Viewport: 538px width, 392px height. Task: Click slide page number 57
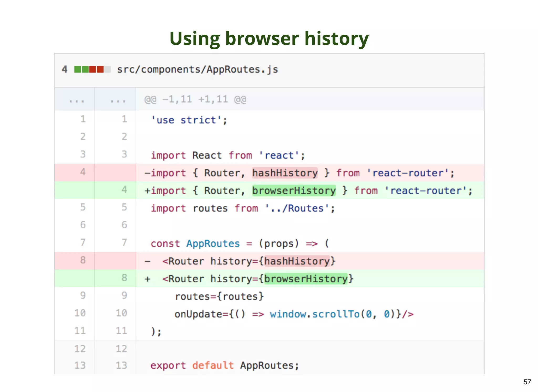tap(527, 382)
